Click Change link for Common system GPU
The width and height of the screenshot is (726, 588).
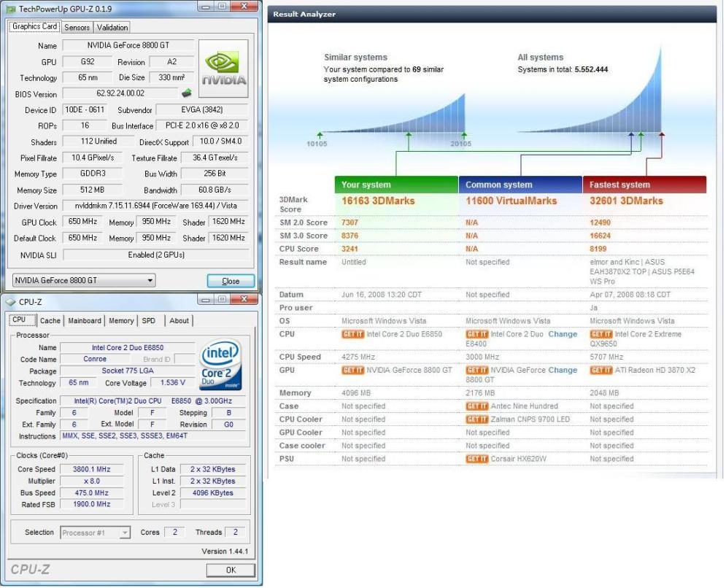pyautogui.click(x=563, y=371)
